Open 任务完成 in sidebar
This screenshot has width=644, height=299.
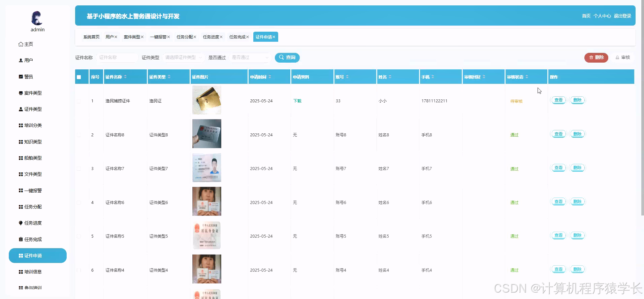(30, 239)
